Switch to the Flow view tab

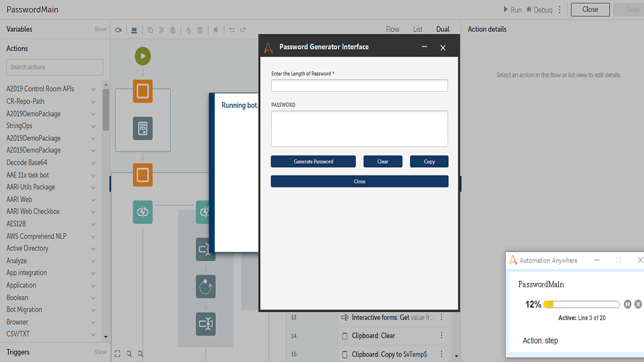[393, 29]
